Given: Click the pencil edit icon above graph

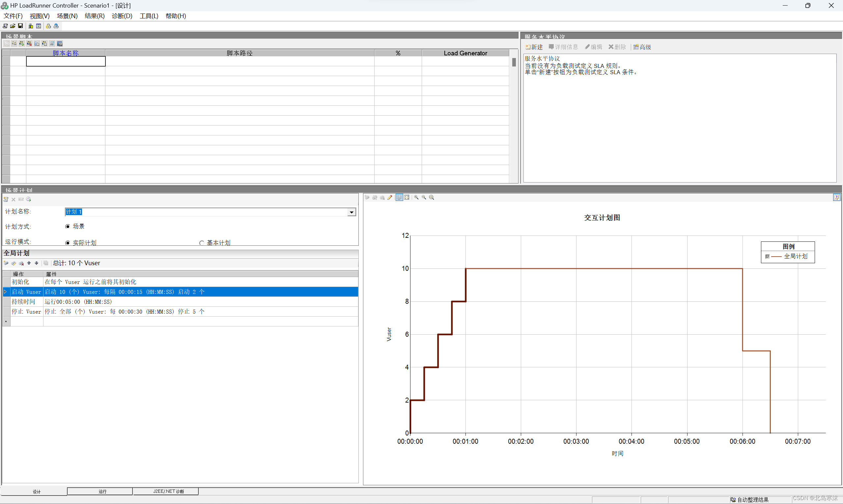Looking at the screenshot, I should coord(390,197).
